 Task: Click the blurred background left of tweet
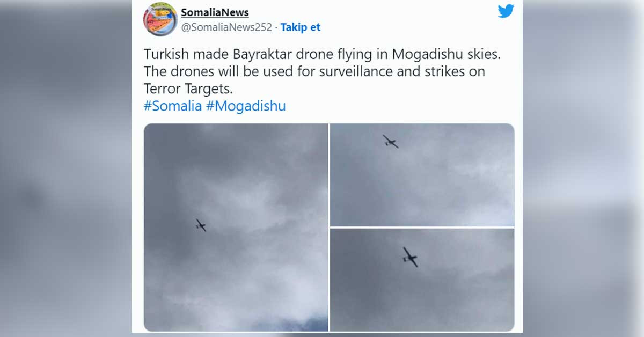pos(65,169)
